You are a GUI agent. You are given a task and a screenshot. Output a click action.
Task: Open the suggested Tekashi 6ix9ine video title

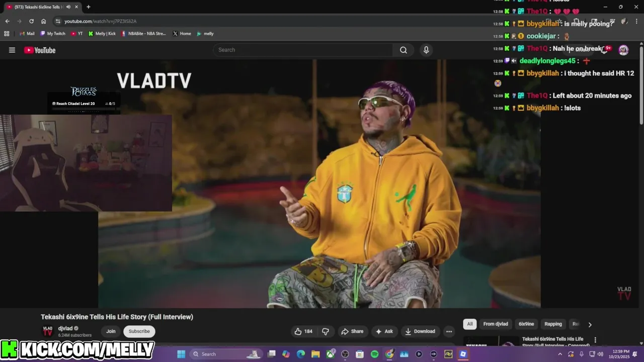(x=555, y=342)
